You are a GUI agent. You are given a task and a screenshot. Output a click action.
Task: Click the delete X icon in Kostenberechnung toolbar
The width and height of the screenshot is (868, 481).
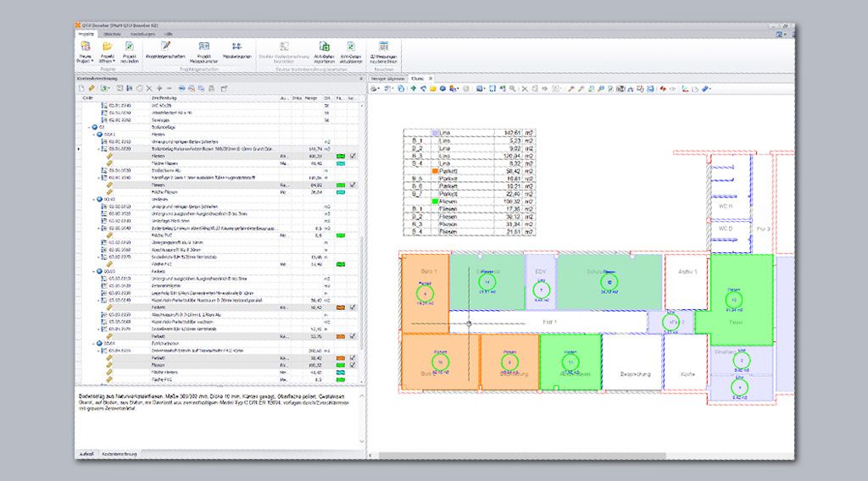tap(149, 88)
